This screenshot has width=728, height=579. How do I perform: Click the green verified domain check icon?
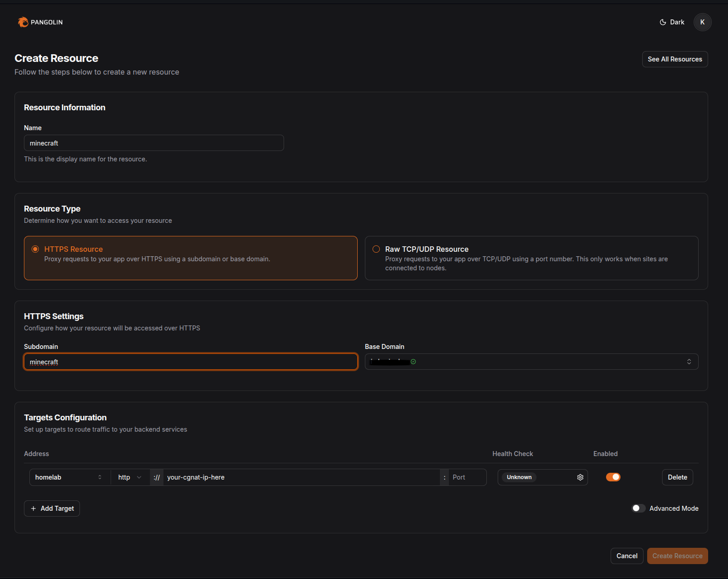pos(413,362)
